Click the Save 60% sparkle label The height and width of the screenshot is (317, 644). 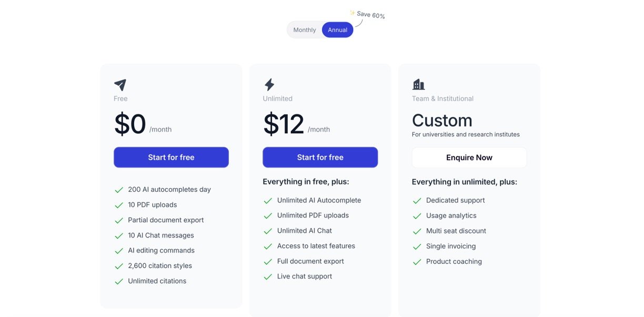click(368, 15)
